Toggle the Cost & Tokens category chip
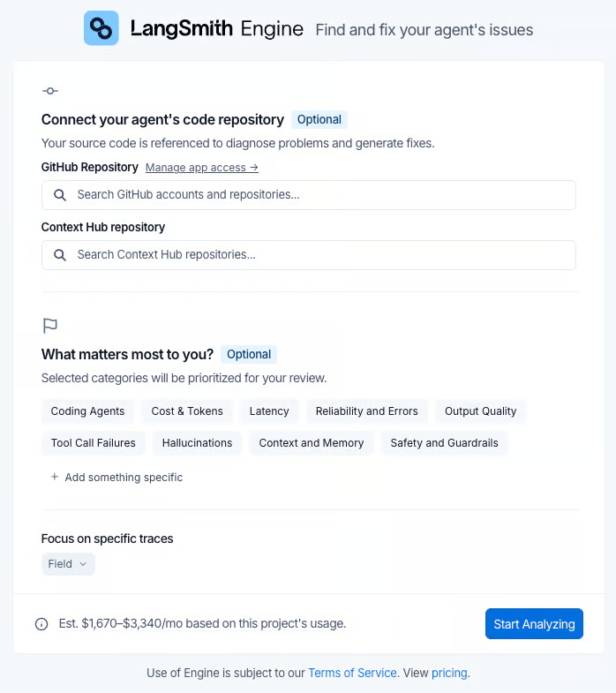This screenshot has width=616, height=693. pos(187,411)
